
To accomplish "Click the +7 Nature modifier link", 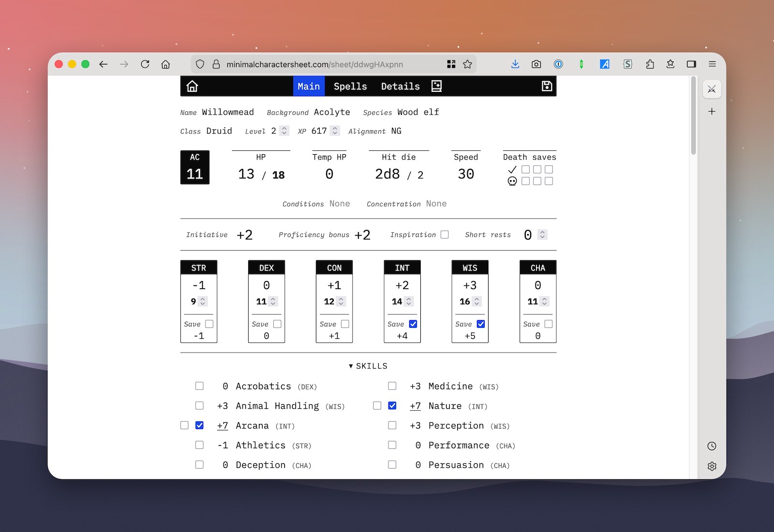I will (415, 406).
